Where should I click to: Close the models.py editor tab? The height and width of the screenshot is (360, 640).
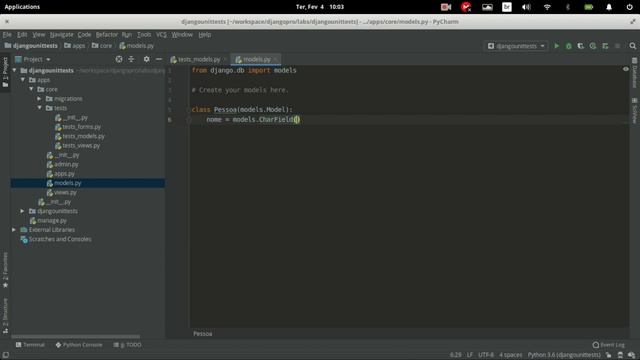pos(276,60)
